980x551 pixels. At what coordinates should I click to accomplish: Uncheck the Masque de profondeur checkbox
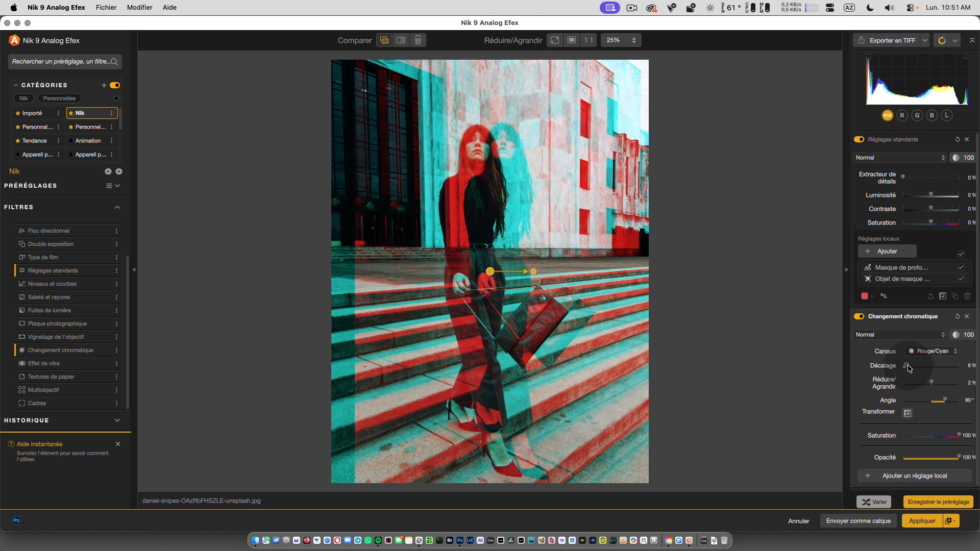click(x=961, y=268)
